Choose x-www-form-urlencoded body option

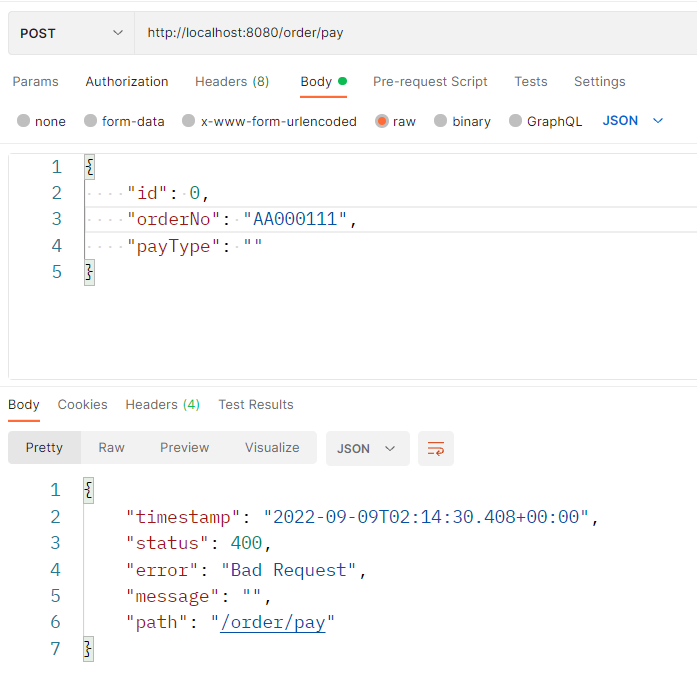point(188,121)
